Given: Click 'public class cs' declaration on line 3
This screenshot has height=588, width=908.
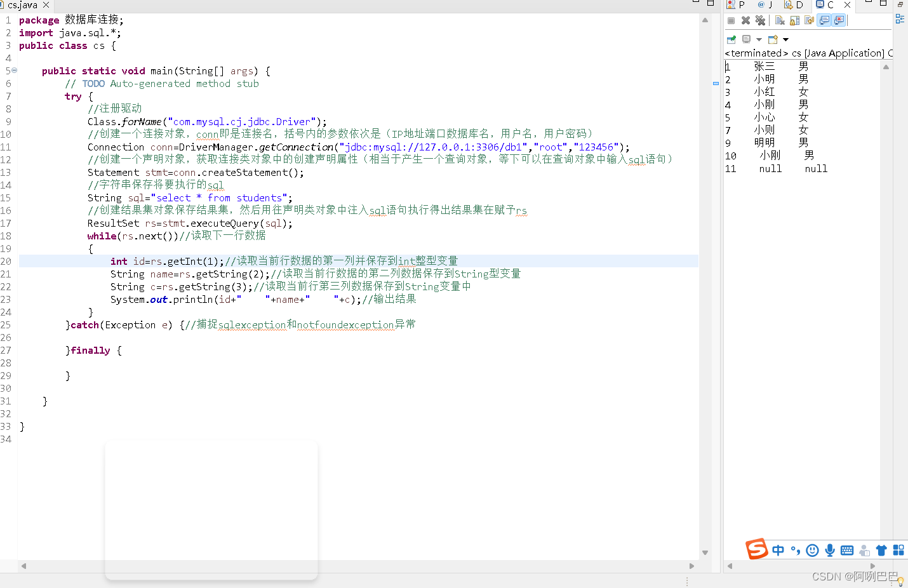Looking at the screenshot, I should coord(62,46).
